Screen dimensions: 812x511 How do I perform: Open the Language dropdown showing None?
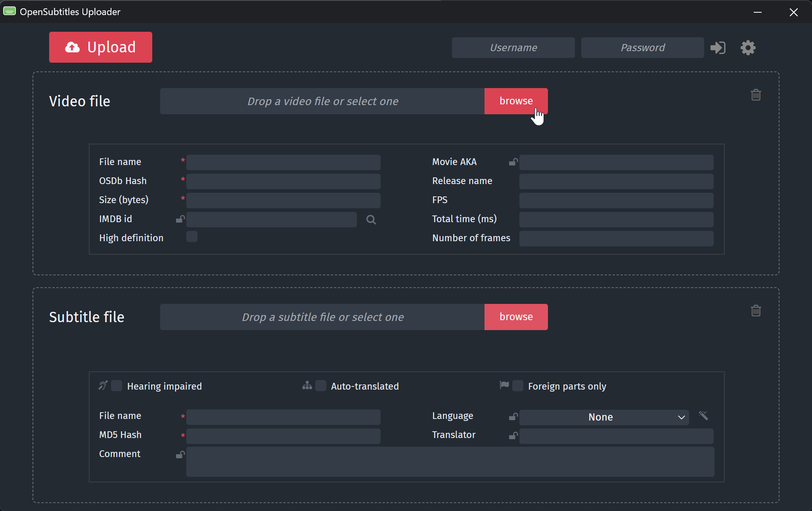tap(604, 417)
